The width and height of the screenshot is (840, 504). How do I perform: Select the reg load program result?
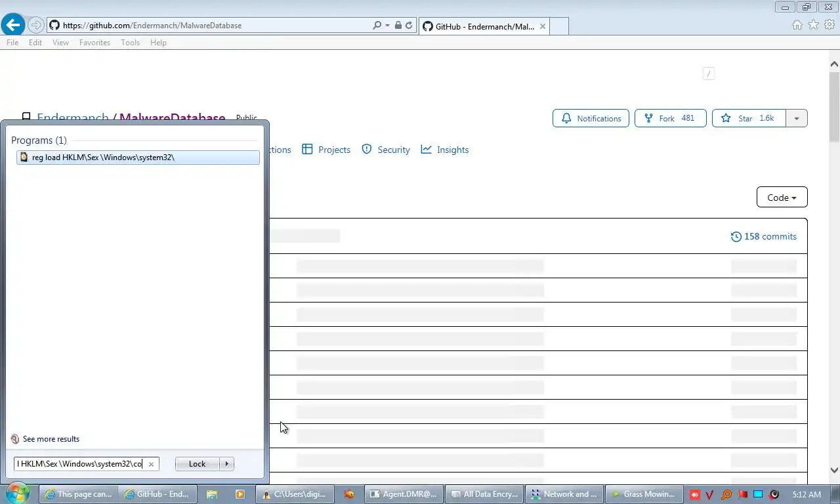pos(138,157)
